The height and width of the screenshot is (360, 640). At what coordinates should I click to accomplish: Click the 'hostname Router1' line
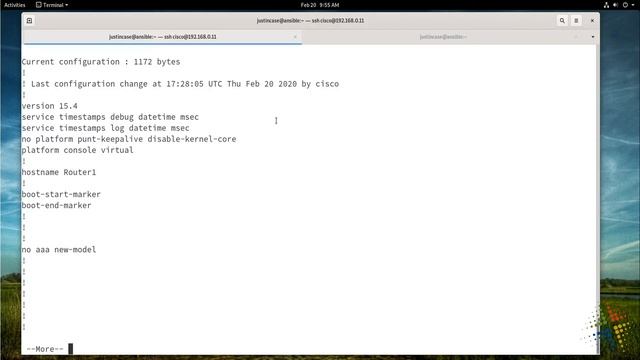coord(59,172)
